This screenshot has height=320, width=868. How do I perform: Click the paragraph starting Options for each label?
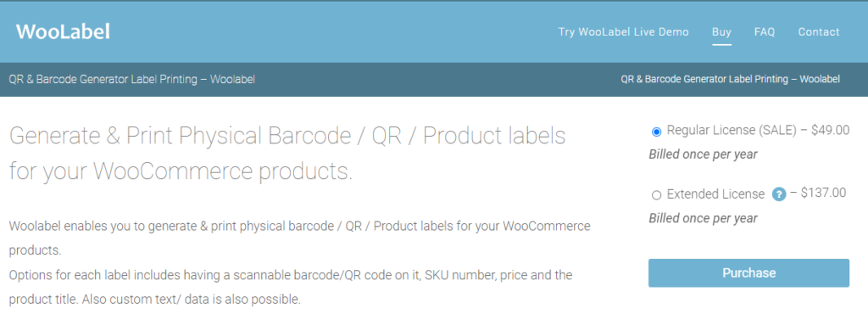291,287
